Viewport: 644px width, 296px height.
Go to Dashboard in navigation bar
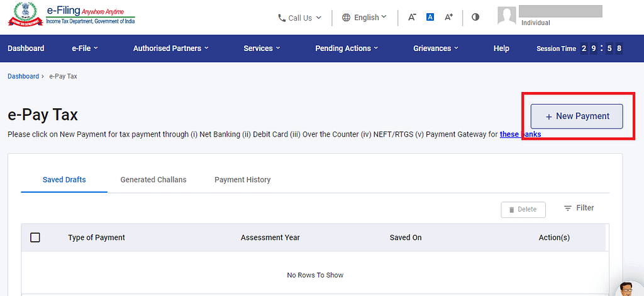point(26,48)
